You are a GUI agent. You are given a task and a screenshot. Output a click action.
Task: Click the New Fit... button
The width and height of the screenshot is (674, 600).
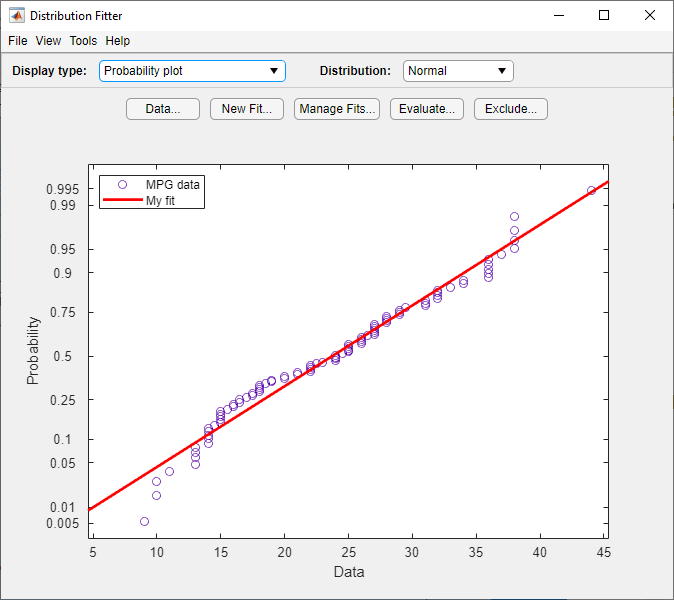247,109
